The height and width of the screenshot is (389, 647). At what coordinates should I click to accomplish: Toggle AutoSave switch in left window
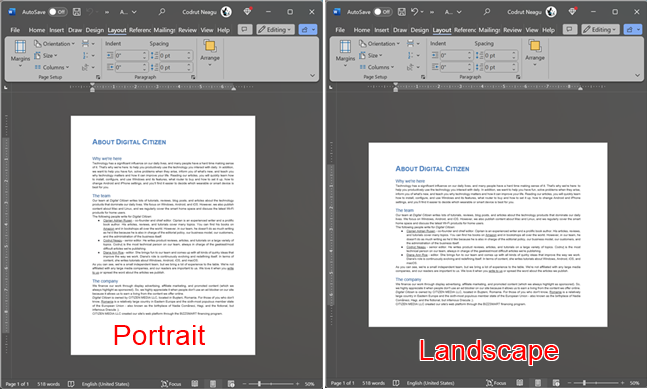click(58, 12)
